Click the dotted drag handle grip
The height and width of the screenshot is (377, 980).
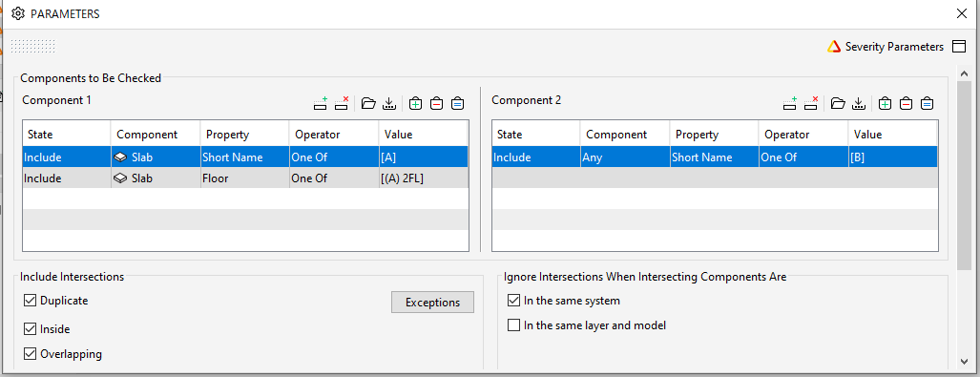[33, 46]
